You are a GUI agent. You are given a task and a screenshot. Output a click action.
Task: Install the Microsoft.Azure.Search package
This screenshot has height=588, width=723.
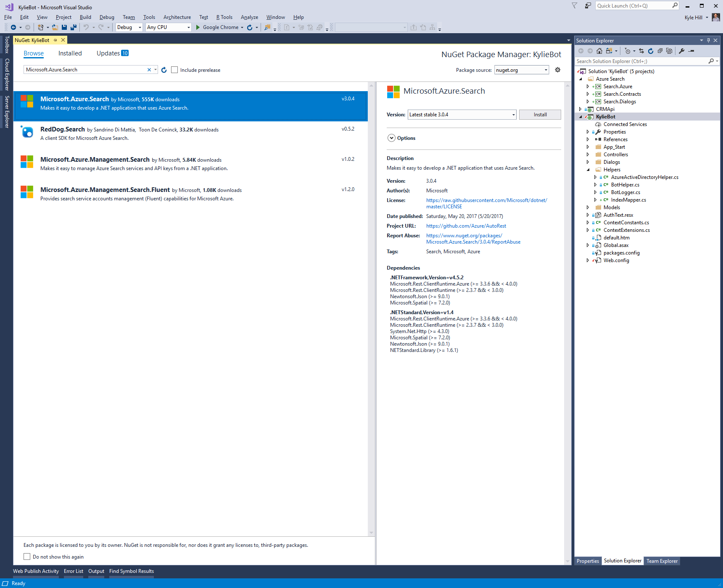click(540, 115)
